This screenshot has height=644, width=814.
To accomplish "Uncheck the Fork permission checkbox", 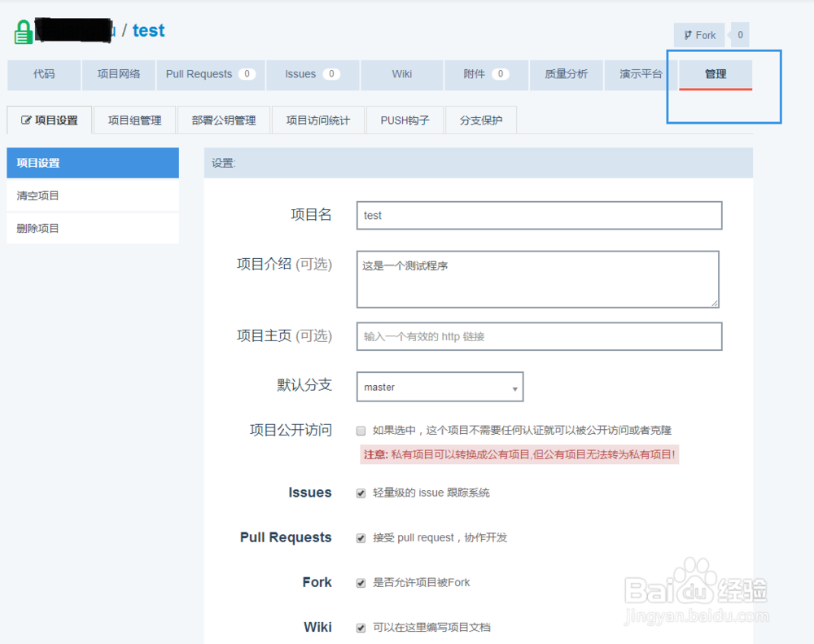I will (361, 582).
